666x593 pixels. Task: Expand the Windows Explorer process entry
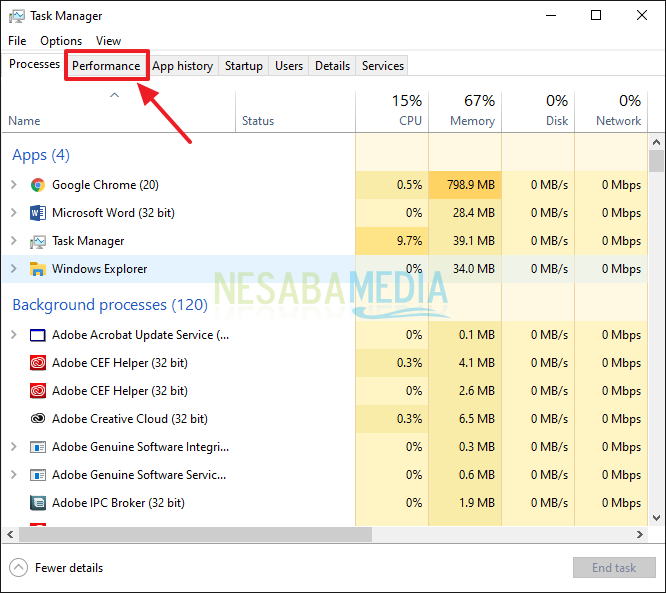[x=14, y=269]
